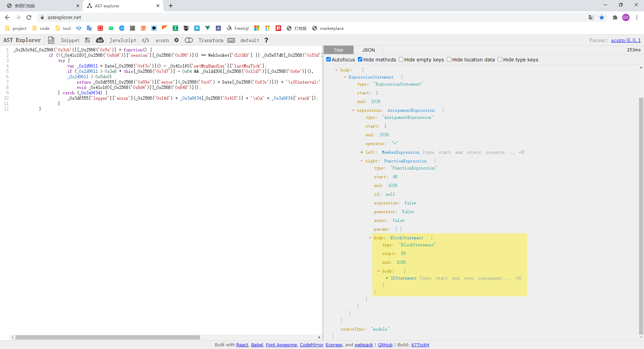Open parser settings gear

coord(176,40)
